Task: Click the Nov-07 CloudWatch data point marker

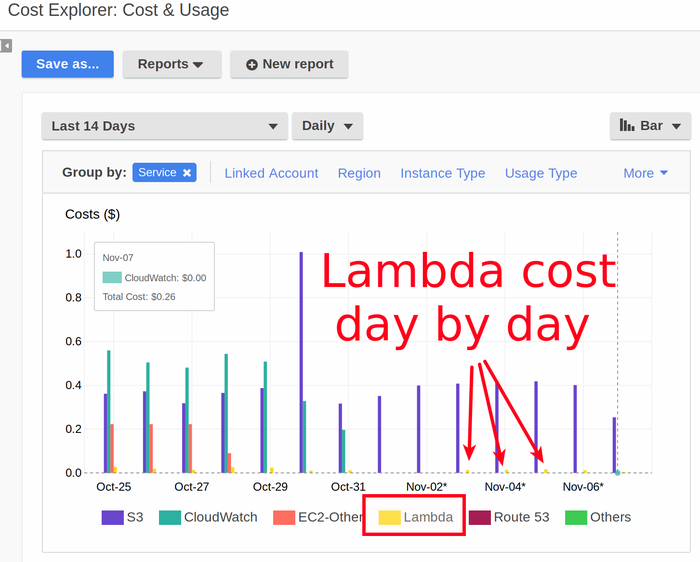Action: [617, 473]
